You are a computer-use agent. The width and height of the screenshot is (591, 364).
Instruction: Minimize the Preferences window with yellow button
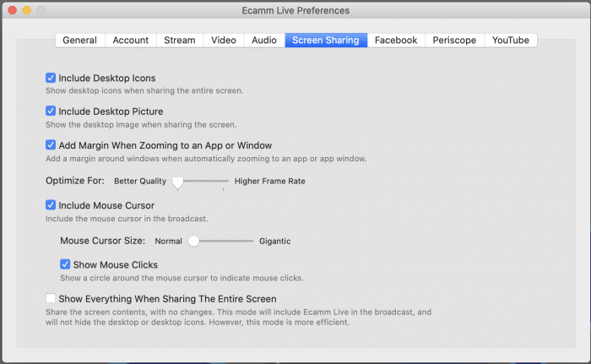[x=27, y=10]
